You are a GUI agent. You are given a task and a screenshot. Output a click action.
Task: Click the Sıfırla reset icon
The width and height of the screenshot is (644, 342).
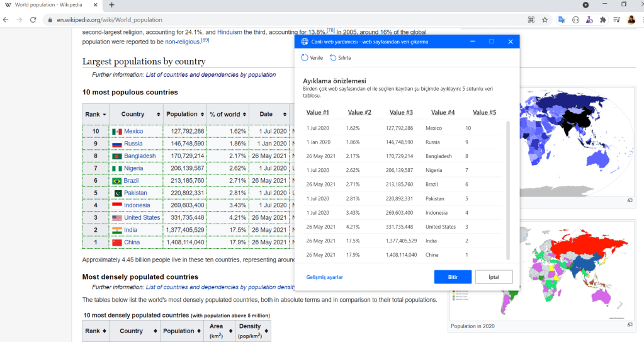[x=333, y=58]
